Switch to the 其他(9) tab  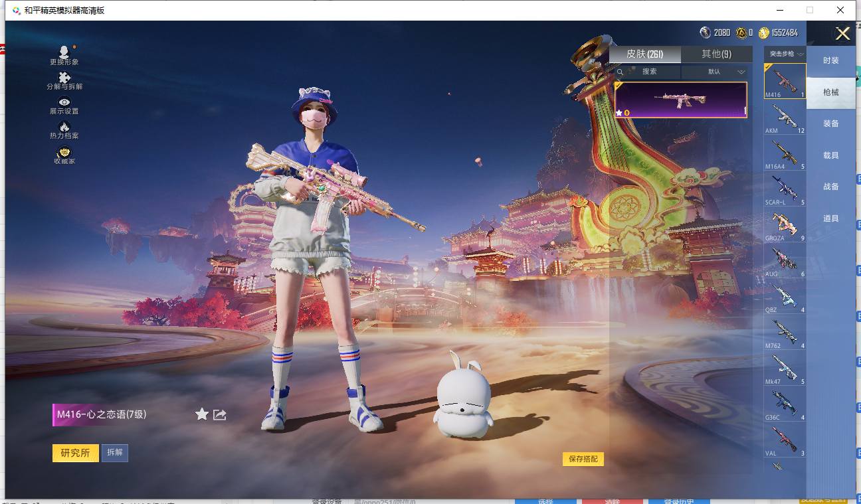pos(717,54)
